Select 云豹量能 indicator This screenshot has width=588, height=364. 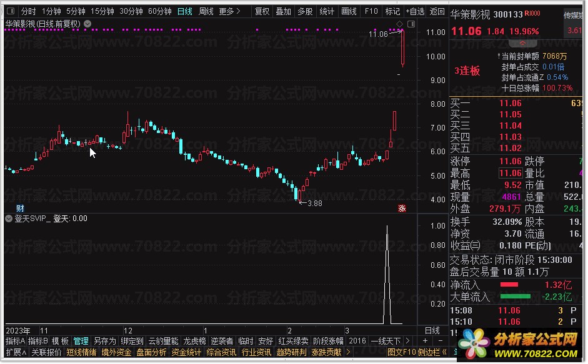coord(164,341)
